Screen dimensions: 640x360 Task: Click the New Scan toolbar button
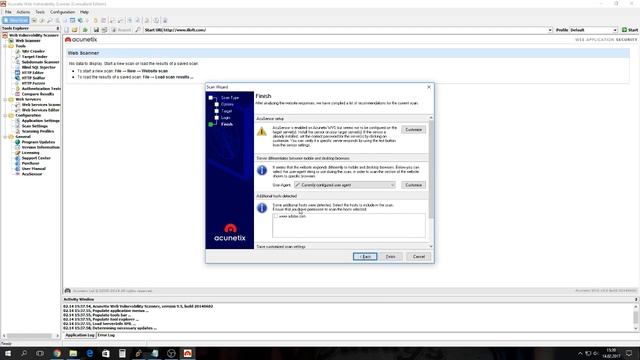point(16,20)
